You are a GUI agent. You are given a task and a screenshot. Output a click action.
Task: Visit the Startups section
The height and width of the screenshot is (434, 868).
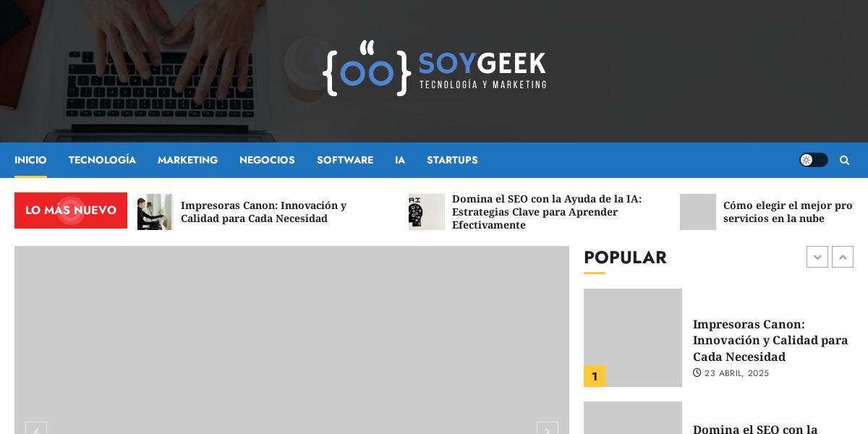[x=452, y=160]
